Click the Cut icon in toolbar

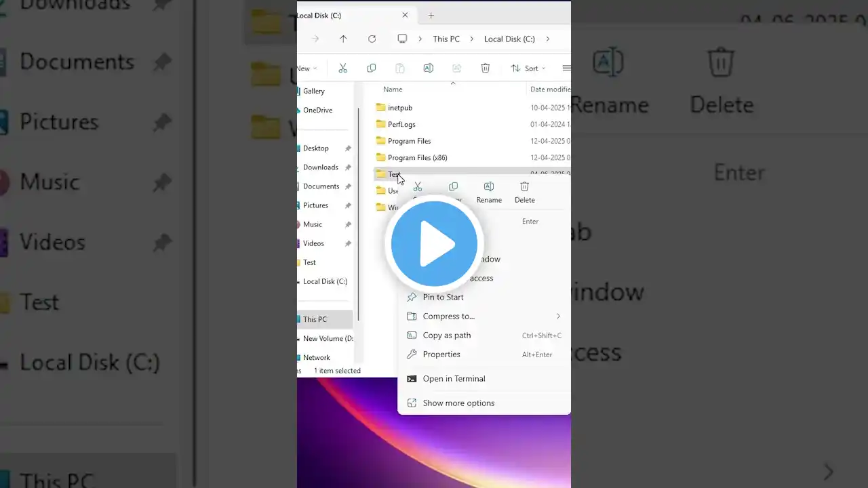point(342,68)
